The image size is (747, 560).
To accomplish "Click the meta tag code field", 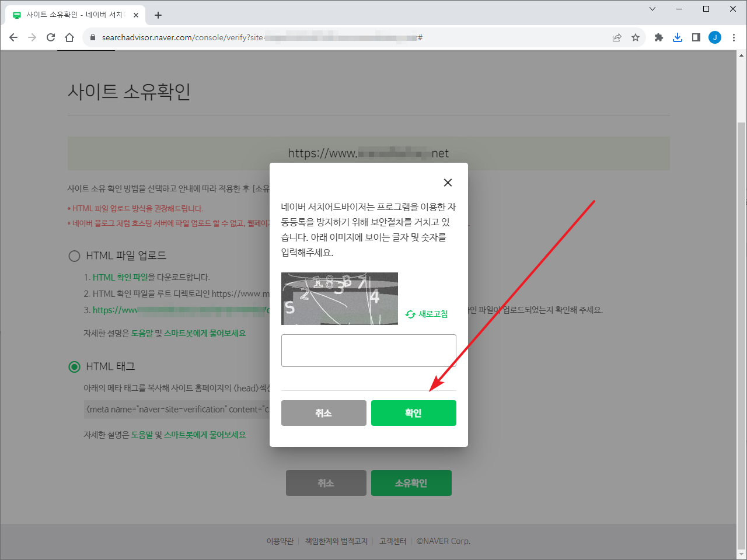I will (x=177, y=409).
